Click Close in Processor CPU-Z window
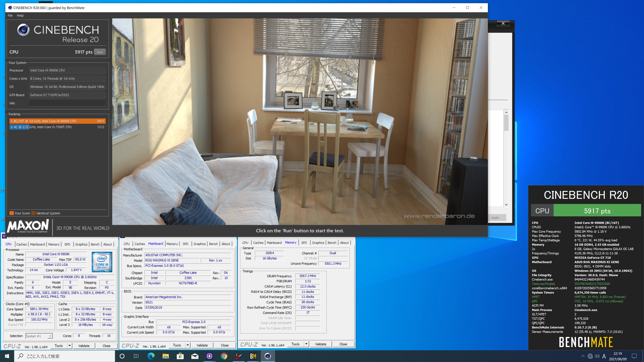 (106, 346)
